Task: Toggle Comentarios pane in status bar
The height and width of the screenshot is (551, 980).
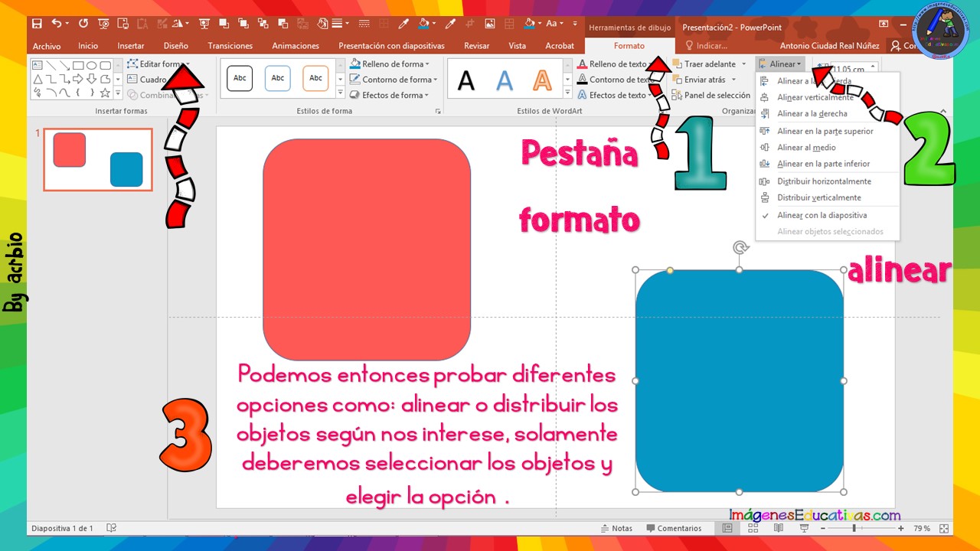Action: (x=674, y=528)
